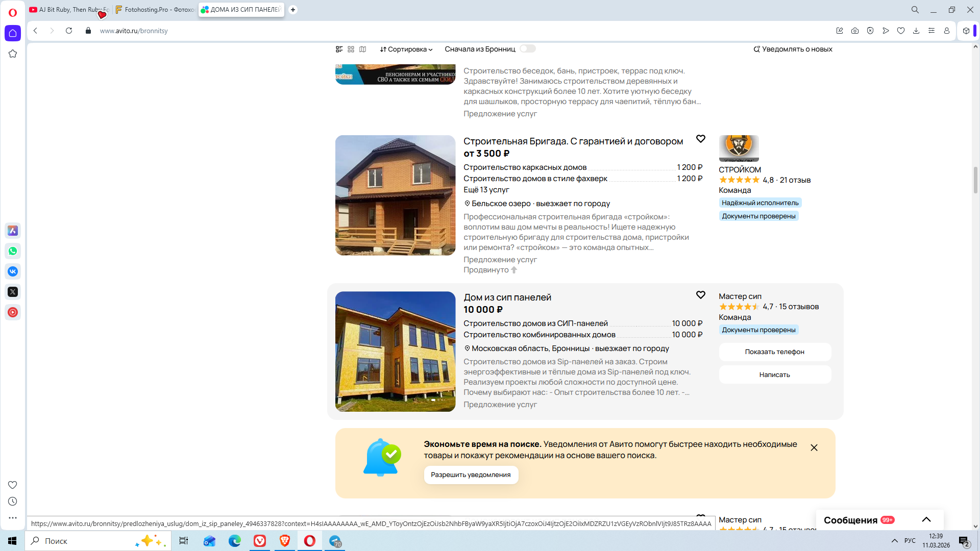Image resolution: width=980 pixels, height=551 pixels.
Task: Reload the current page
Action: (x=69, y=31)
